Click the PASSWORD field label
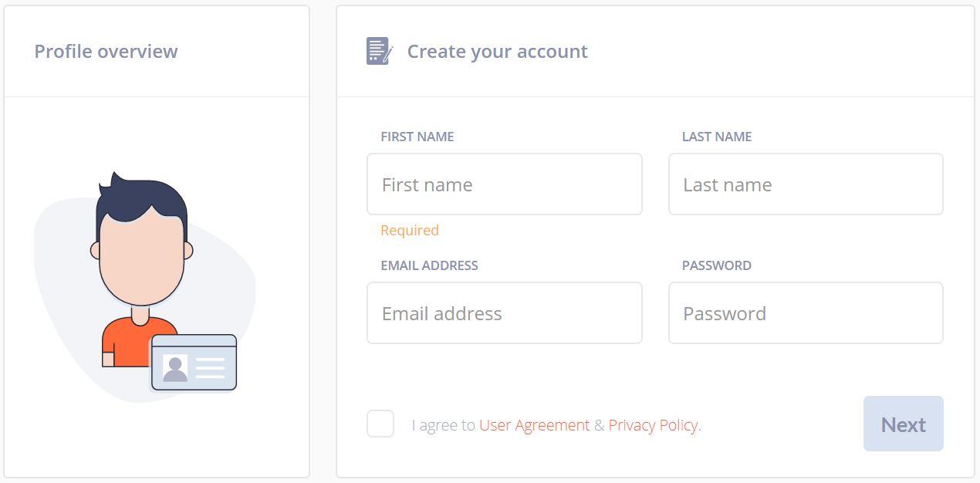The height and width of the screenshot is (483, 980). [x=716, y=265]
